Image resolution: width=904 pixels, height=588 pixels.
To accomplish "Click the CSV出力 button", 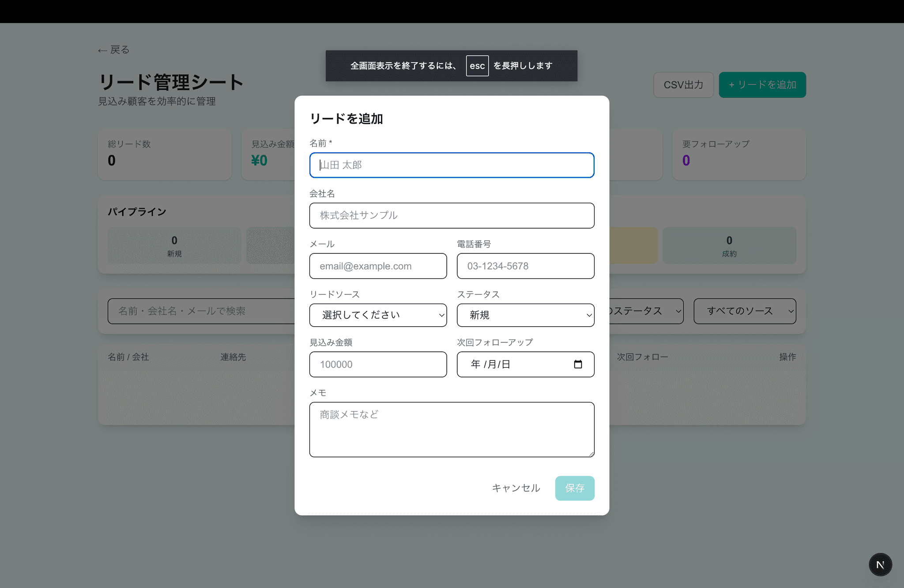I will pos(683,85).
